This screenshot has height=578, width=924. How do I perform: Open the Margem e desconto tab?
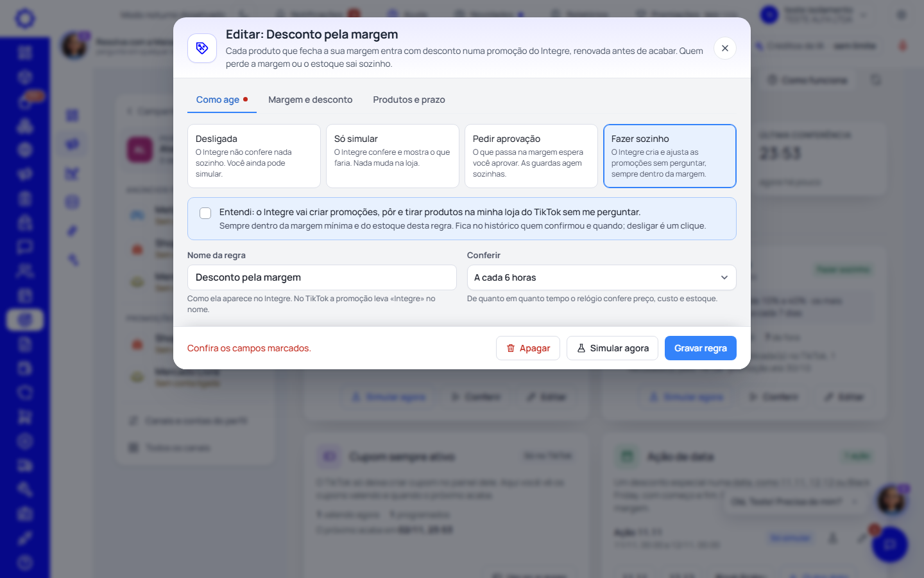click(x=311, y=100)
